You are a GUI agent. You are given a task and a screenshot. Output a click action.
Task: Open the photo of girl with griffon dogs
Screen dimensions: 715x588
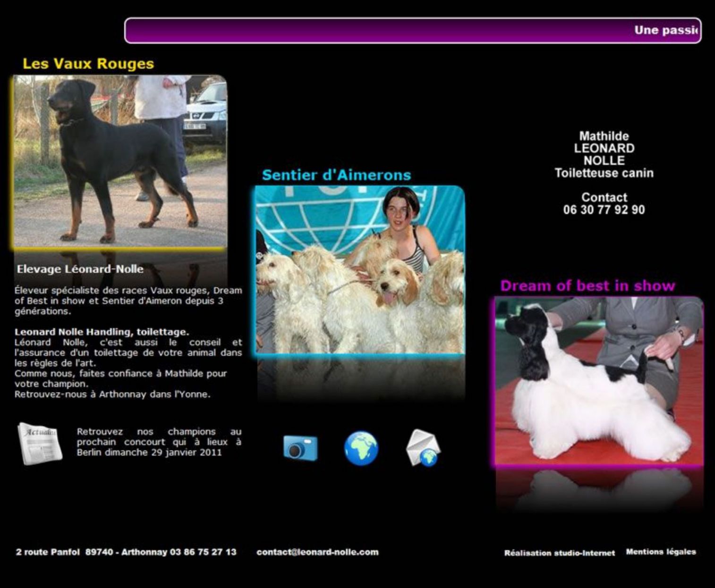pos(360,269)
